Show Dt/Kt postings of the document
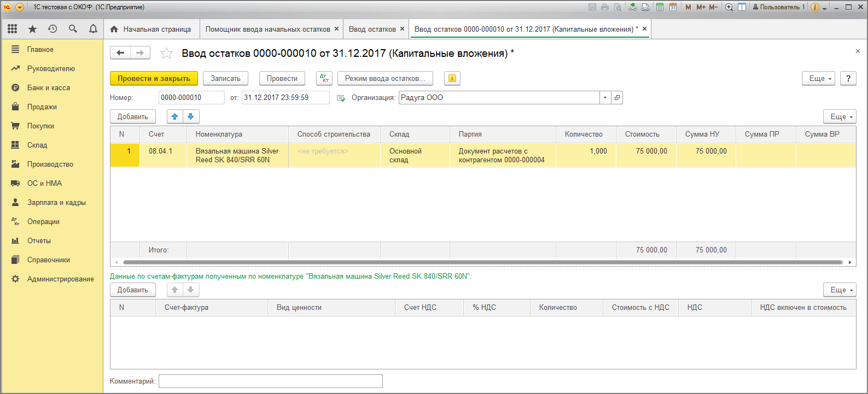868x394 pixels. coord(324,79)
